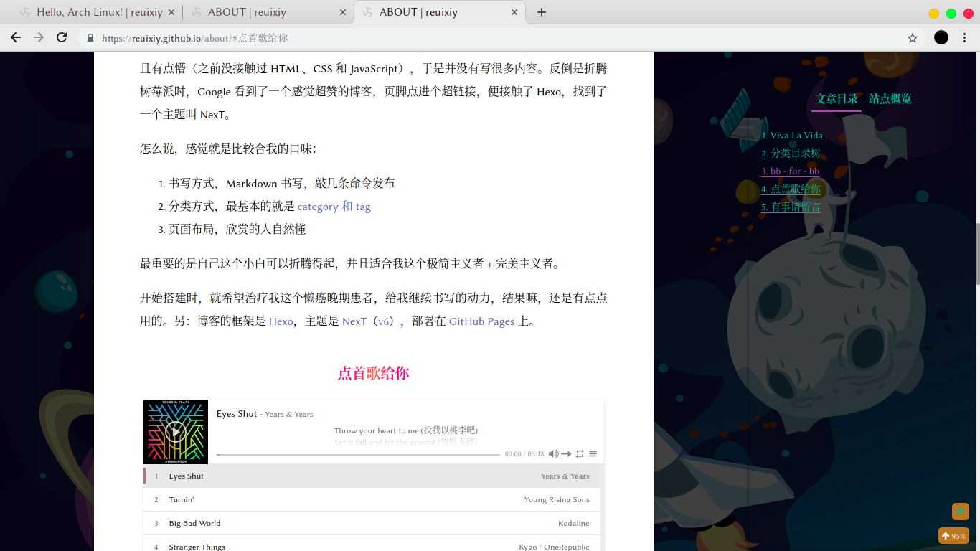
Task: Switch to the inactive ABOUT | reuixiy tab
Action: click(x=268, y=12)
